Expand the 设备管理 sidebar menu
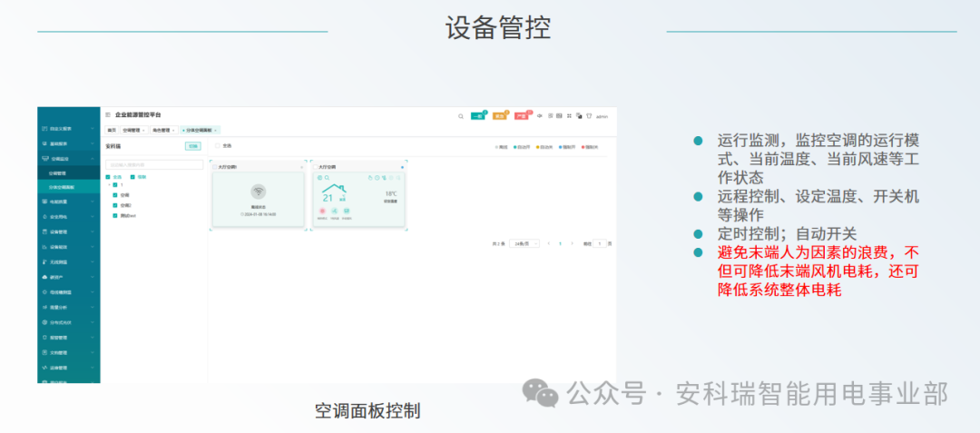The width and height of the screenshot is (980, 433). (69, 231)
